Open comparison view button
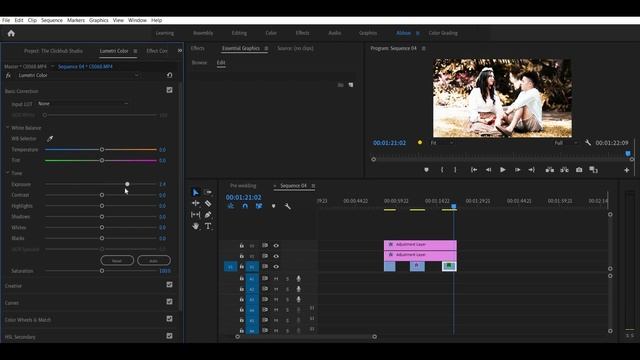640x360 pixels. [593, 170]
